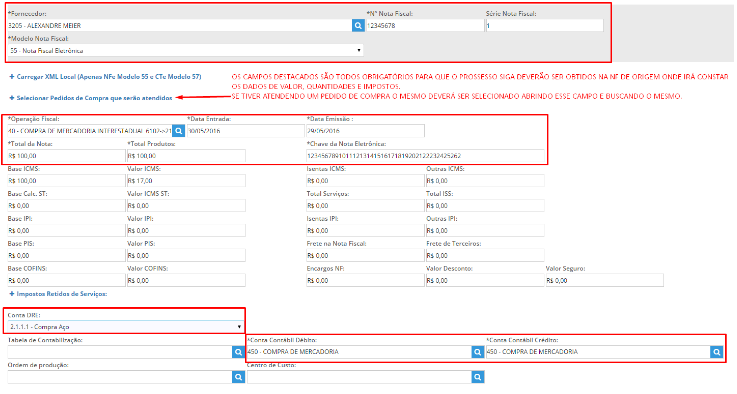Click the Data Emissão field
737x394 pixels.
coord(365,131)
